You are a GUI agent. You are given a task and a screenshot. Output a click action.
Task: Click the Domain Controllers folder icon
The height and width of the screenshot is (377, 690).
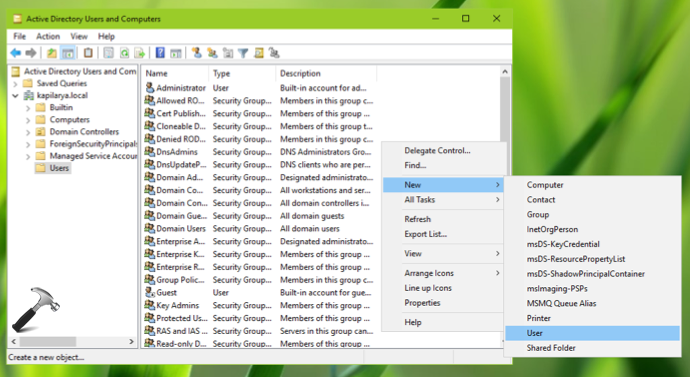click(x=40, y=132)
